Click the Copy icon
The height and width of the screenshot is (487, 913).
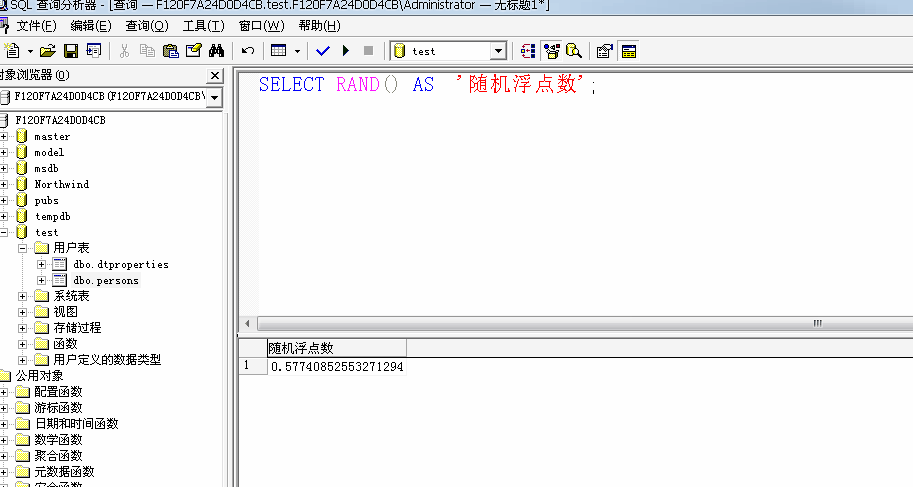(x=147, y=51)
